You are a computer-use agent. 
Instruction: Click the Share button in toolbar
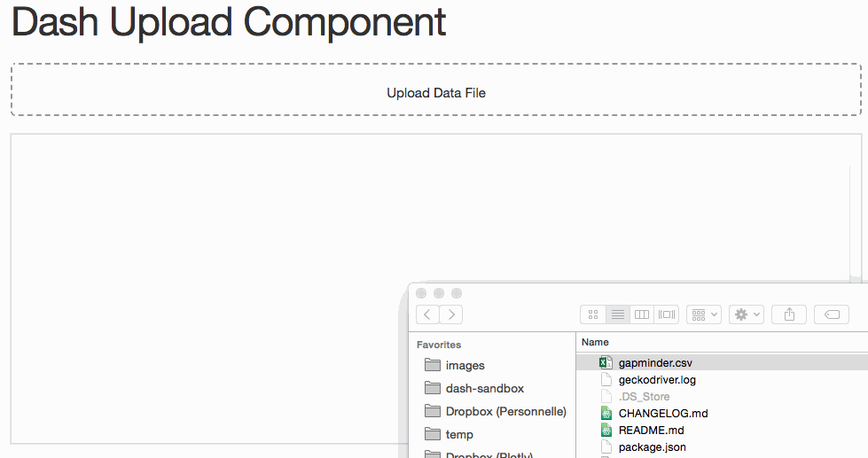pyautogui.click(x=789, y=314)
